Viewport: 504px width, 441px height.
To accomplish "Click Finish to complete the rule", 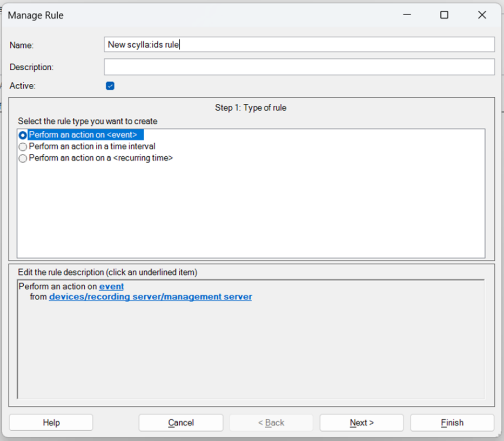I will [452, 423].
